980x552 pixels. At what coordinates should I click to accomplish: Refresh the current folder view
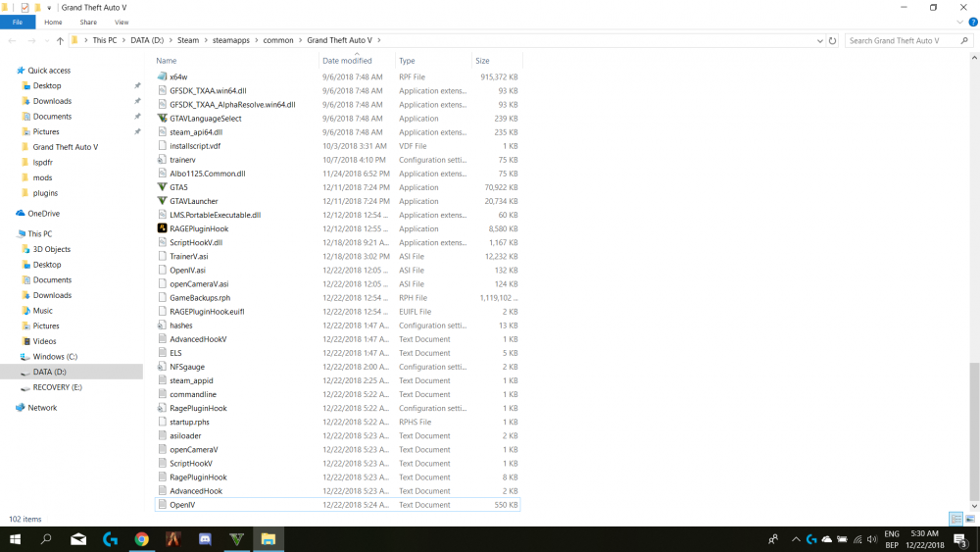(832, 40)
